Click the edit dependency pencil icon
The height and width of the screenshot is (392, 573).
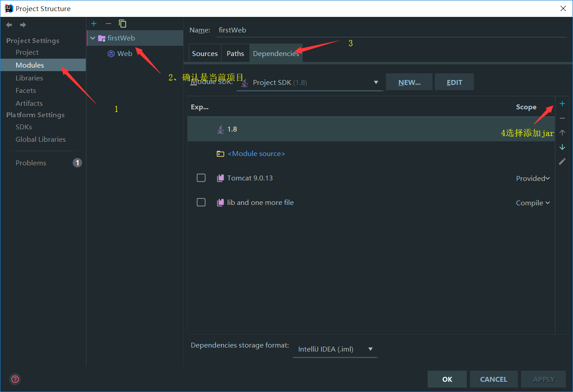[x=562, y=161]
